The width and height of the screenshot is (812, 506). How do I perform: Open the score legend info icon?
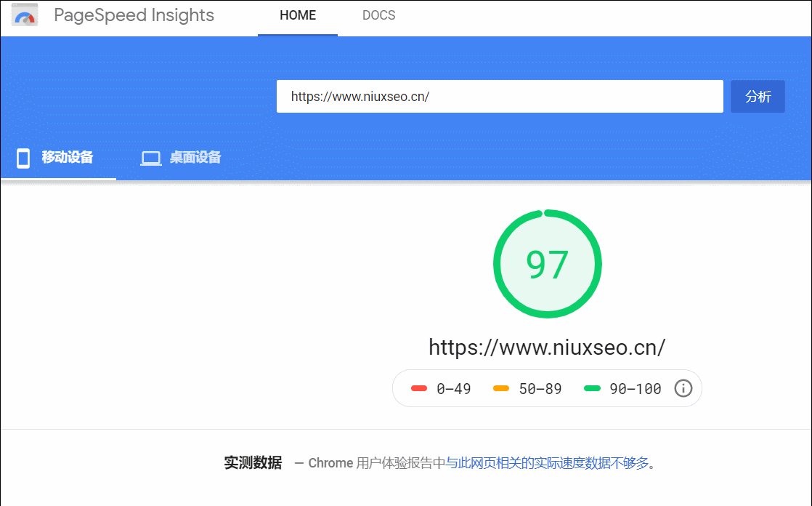683,388
